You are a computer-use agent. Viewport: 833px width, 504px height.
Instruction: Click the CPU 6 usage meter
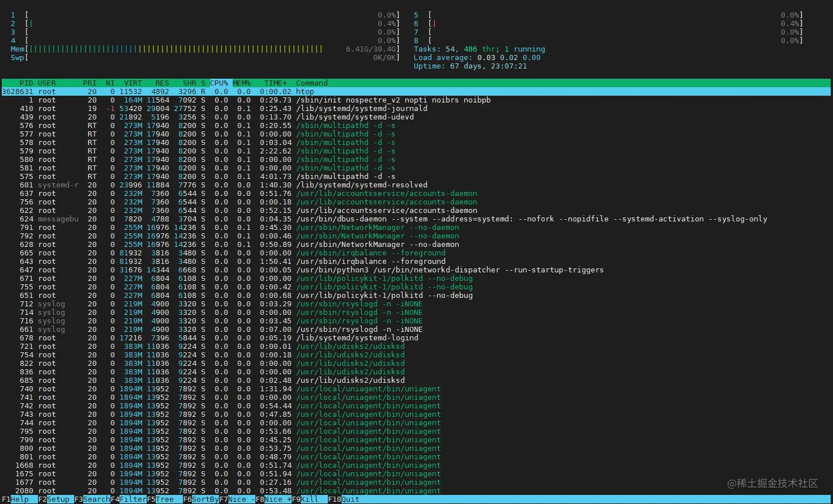point(608,24)
